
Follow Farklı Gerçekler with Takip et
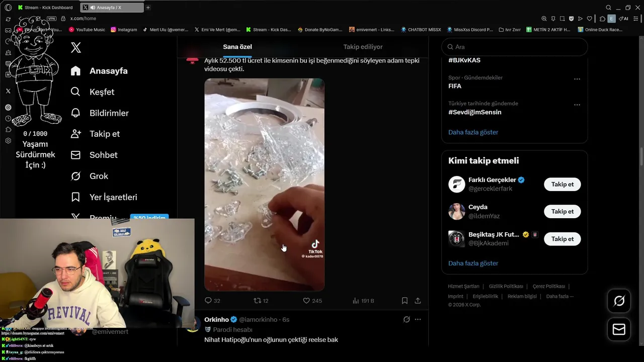click(562, 184)
